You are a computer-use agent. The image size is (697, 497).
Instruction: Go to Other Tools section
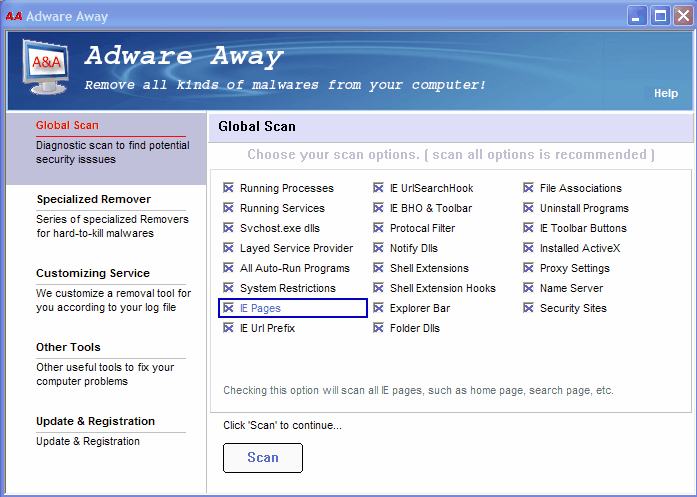click(68, 347)
